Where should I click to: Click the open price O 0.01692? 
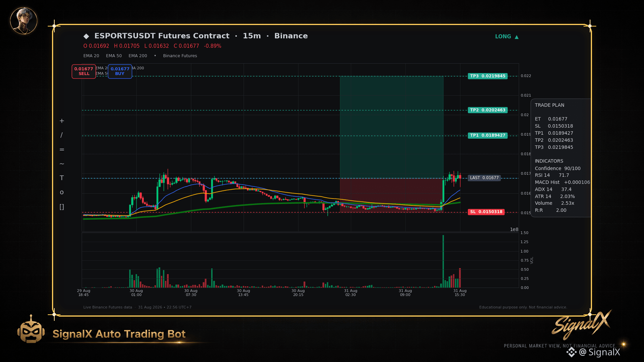96,46
